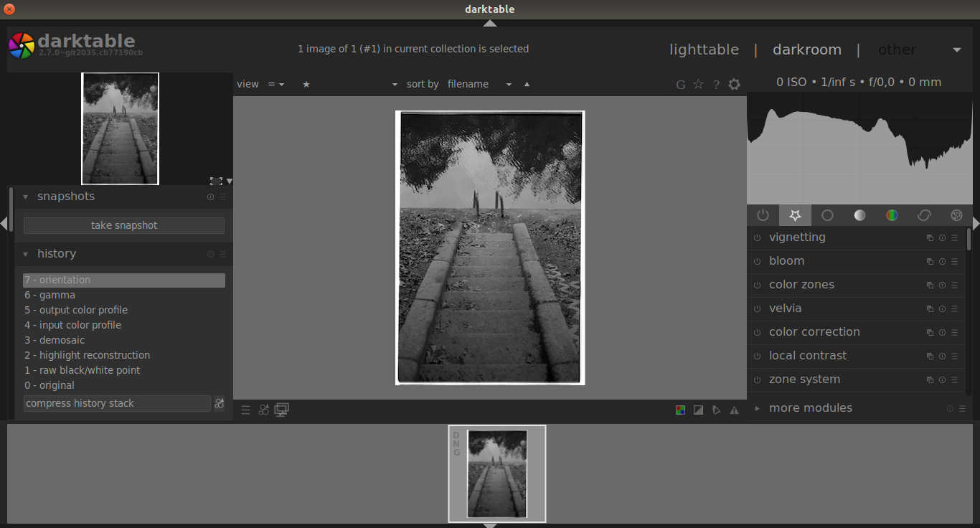The width and height of the screenshot is (980, 528).
Task: Collapse the history panel
Action: [x=26, y=254]
